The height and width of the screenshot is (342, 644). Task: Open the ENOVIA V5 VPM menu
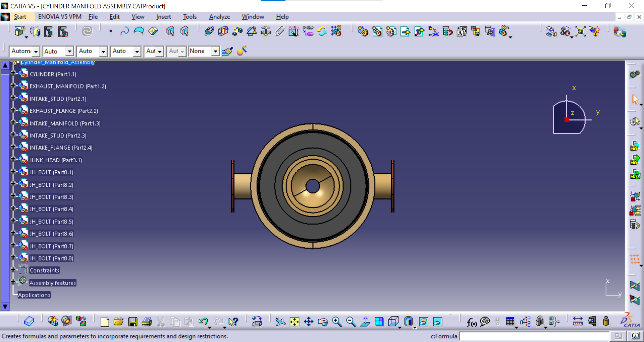click(x=60, y=17)
